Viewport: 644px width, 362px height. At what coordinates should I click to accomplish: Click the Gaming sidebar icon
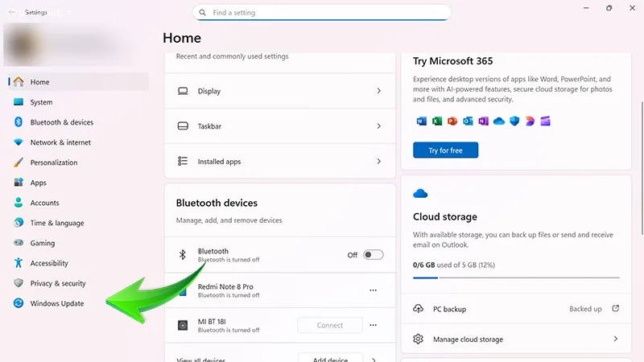pyautogui.click(x=19, y=243)
